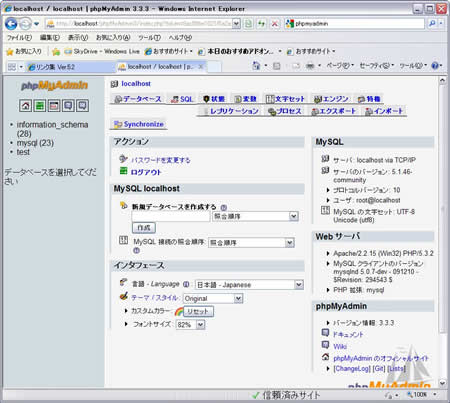Click the printer icon in the command bar
Screen dimensions: 450x403
coord(310,66)
